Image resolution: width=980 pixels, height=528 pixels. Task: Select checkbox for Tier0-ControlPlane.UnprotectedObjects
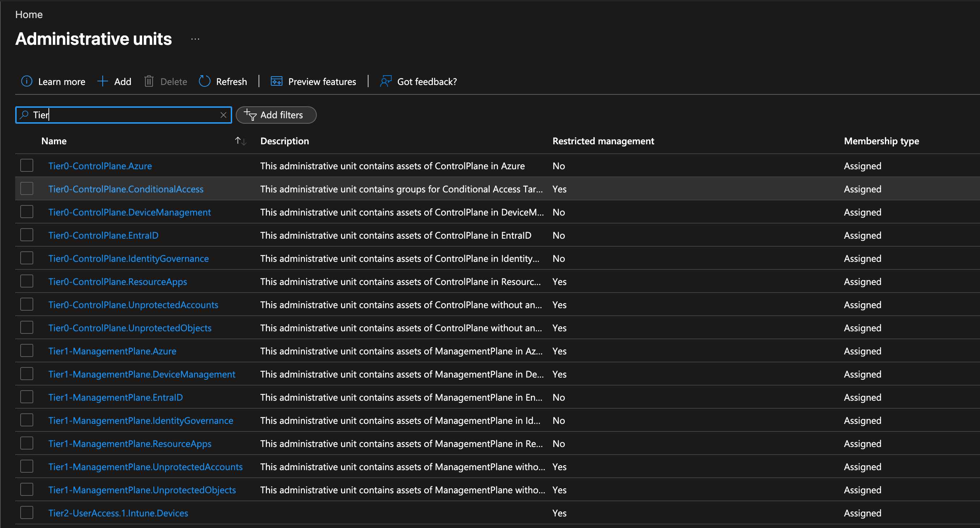pos(27,328)
